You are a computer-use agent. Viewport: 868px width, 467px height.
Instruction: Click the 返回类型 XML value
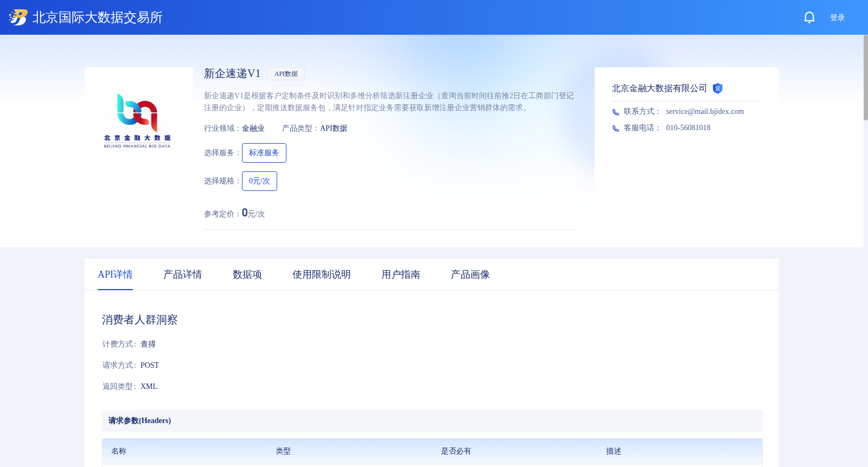(x=149, y=387)
